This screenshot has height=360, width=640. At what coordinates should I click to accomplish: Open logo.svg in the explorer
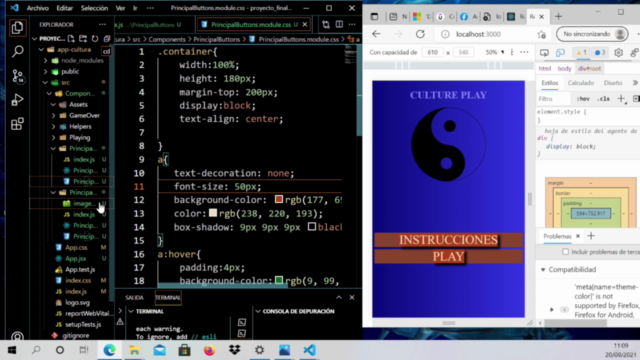point(77,302)
